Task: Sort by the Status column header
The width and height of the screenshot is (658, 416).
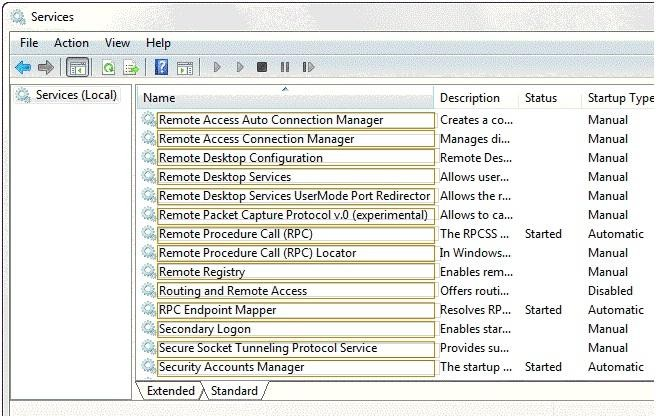Action: pyautogui.click(x=541, y=98)
